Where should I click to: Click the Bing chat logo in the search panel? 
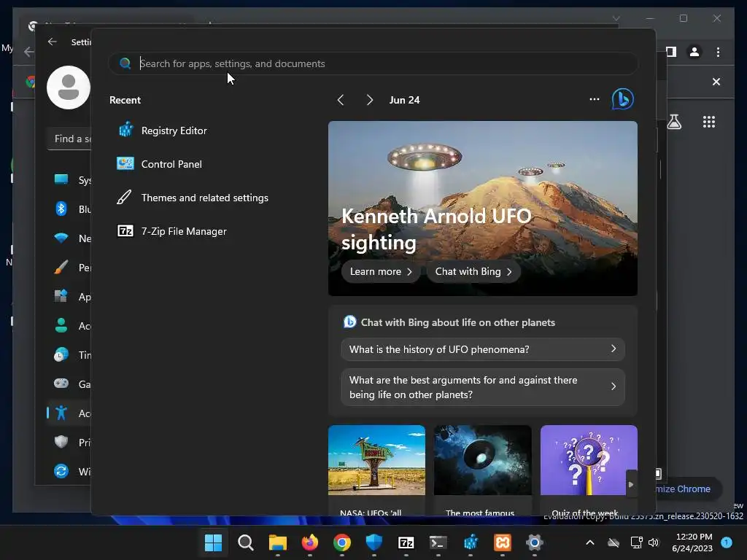pyautogui.click(x=623, y=99)
